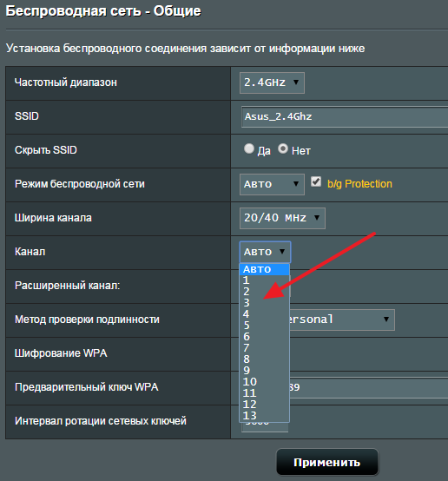Click the Шифрование WPA label
The image size is (448, 481).
tap(61, 353)
